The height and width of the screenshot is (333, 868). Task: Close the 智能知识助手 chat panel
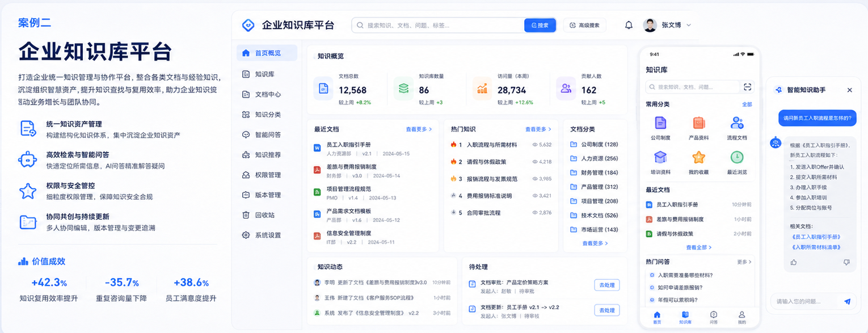849,90
